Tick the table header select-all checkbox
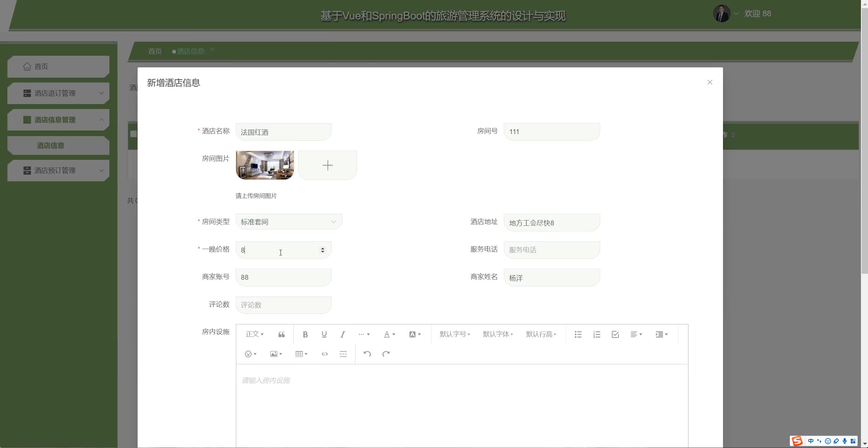The image size is (868, 448). click(133, 134)
